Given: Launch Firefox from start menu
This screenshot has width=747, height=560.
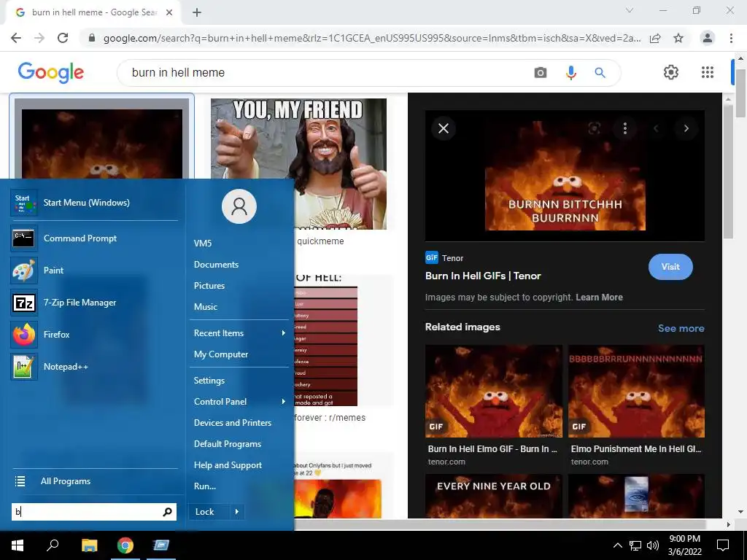Looking at the screenshot, I should [x=94, y=334].
